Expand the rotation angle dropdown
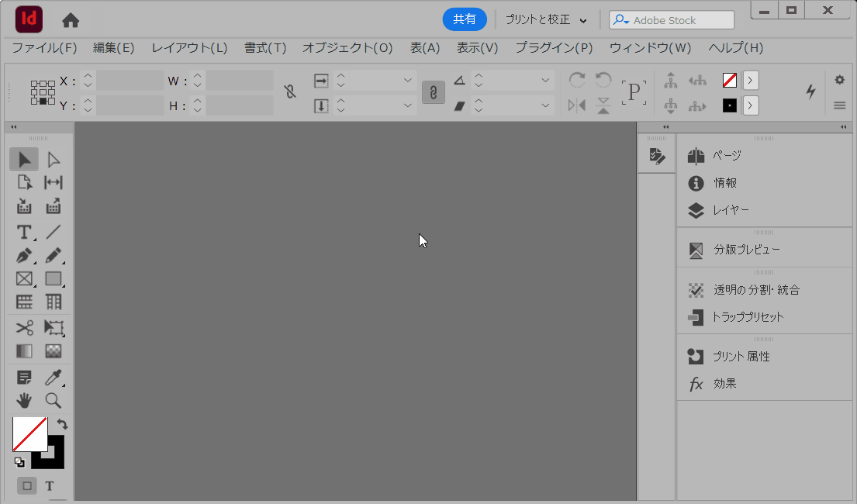Image resolution: width=857 pixels, height=504 pixels. [546, 80]
